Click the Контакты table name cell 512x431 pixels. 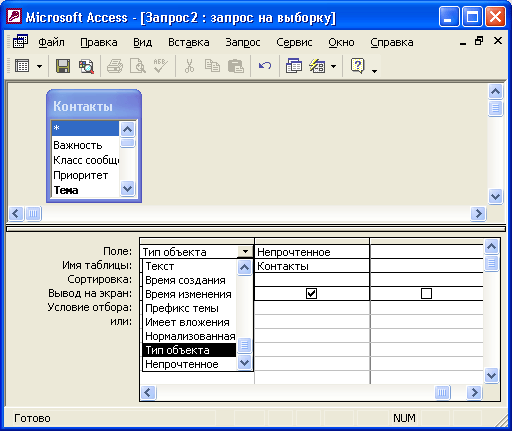point(312,266)
